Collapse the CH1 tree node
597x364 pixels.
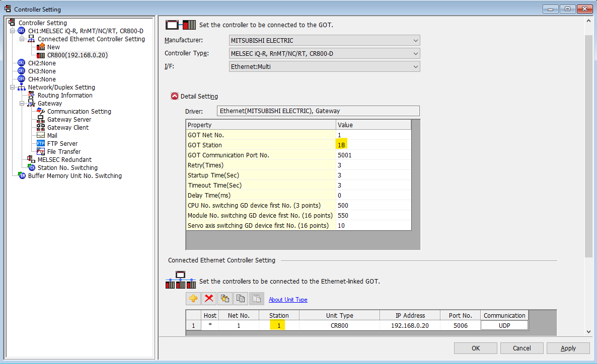click(12, 31)
